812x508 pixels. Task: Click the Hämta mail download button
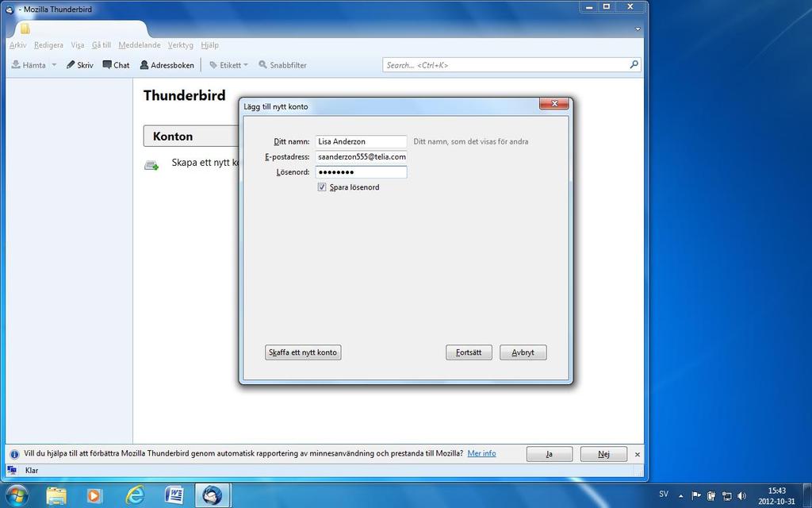point(29,65)
